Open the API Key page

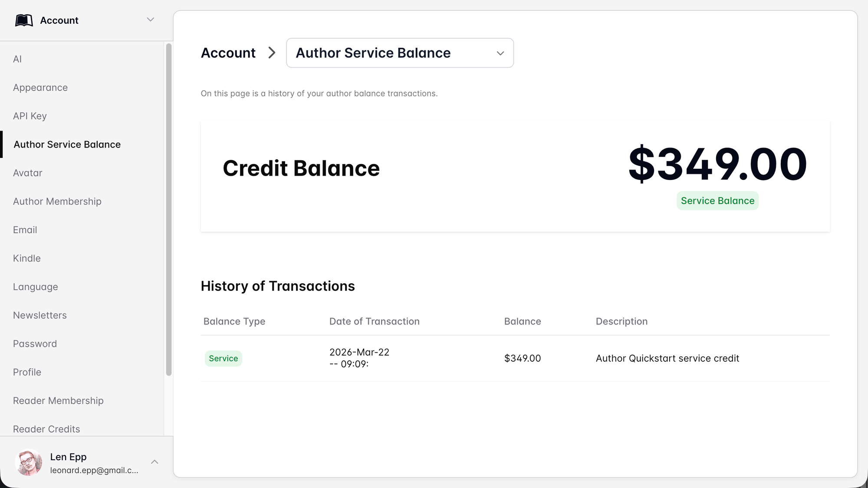click(x=30, y=116)
